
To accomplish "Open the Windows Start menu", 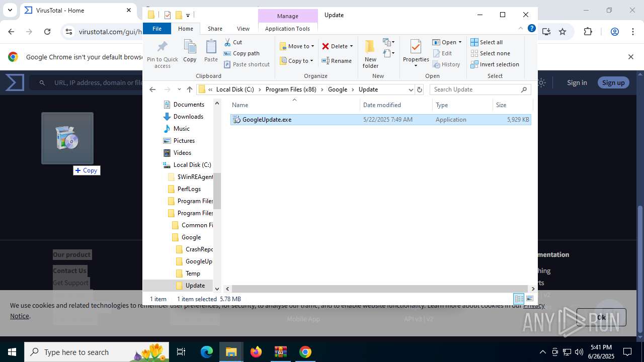I will [12, 352].
